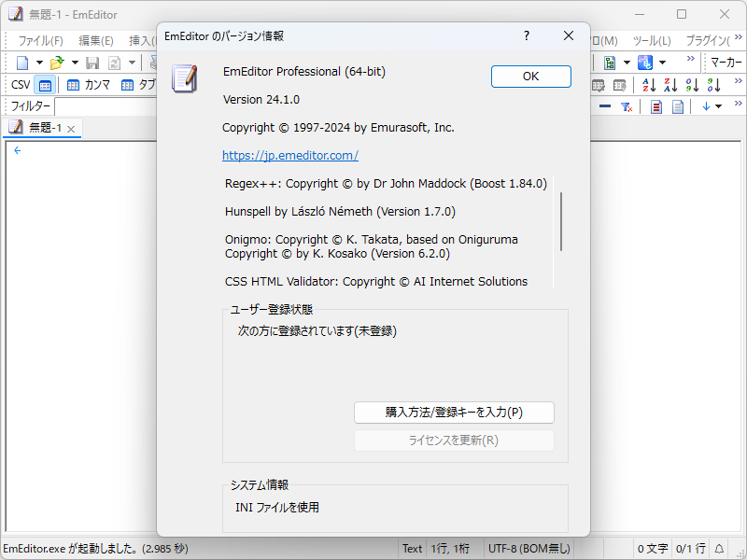
Task: Toggle CSV table mode
Action: pos(44,84)
